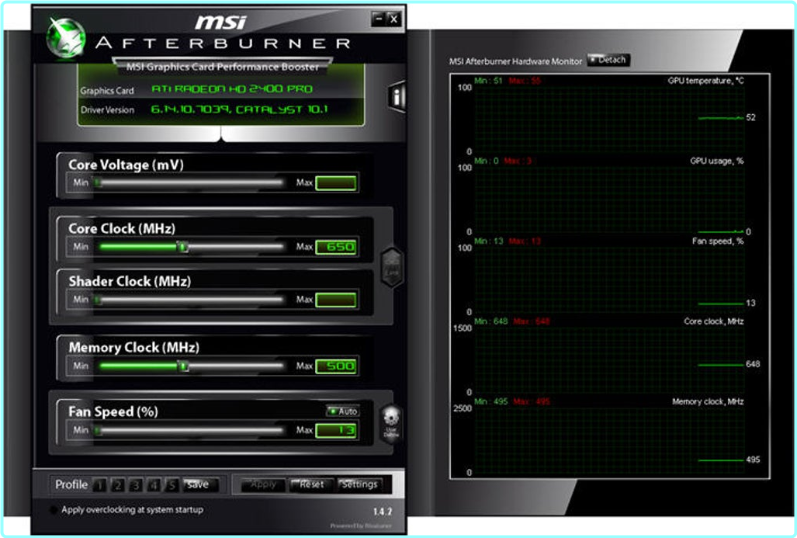Open the graphics card information button

point(397,96)
